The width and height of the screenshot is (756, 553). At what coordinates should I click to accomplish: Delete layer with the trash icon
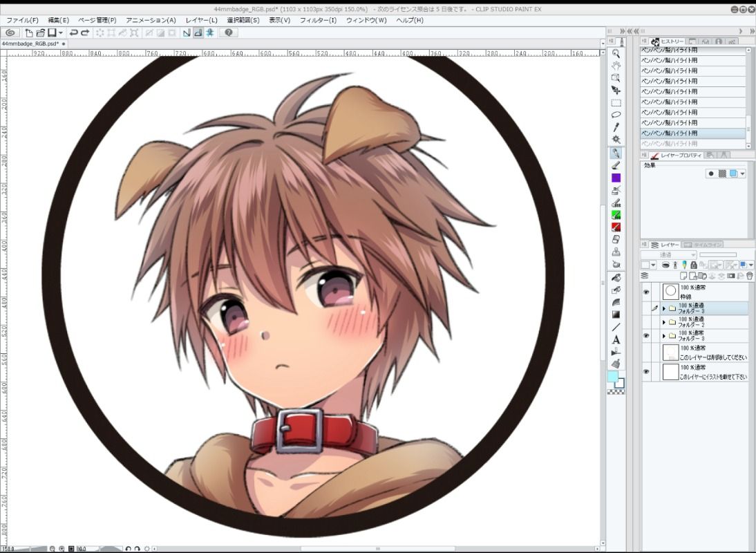(749, 276)
